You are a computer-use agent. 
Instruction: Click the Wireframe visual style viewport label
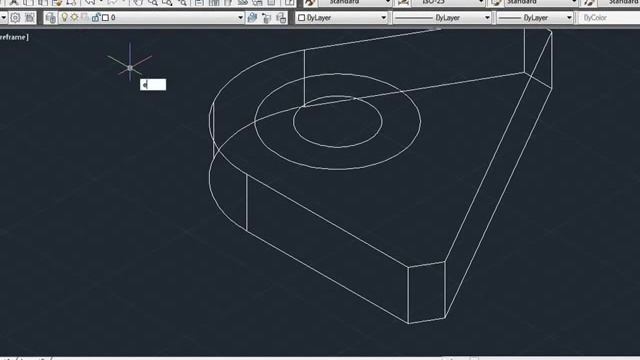click(13, 37)
